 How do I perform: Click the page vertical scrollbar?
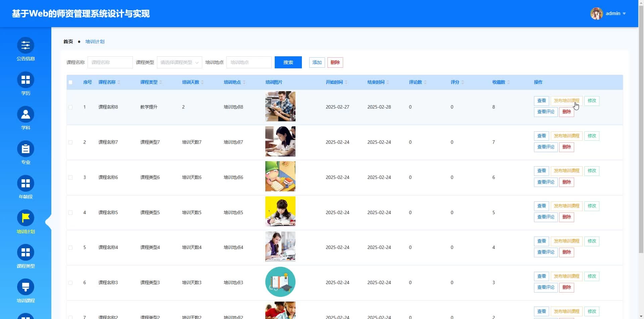pos(641,134)
